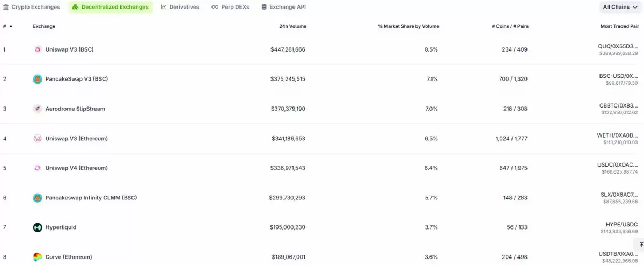The image size is (644, 265).
Task: Click the PancakeSwap V3 (BSC) logo icon
Action: pos(38,79)
